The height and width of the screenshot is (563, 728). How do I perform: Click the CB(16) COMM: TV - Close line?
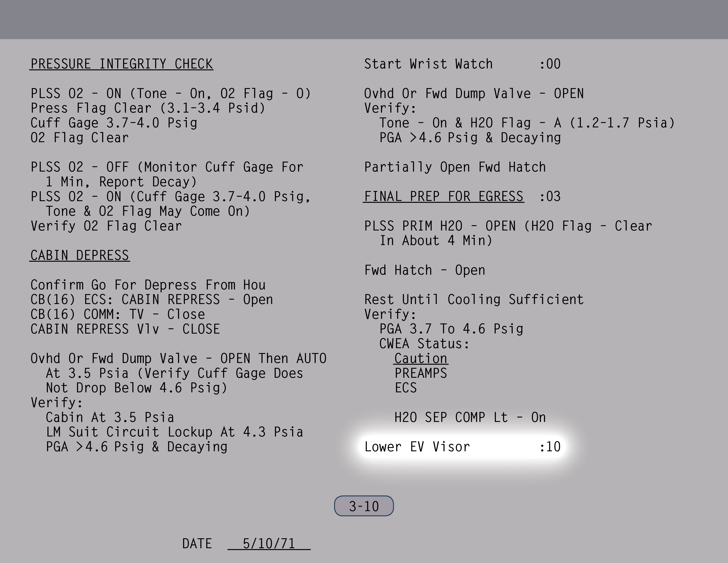pyautogui.click(x=118, y=315)
